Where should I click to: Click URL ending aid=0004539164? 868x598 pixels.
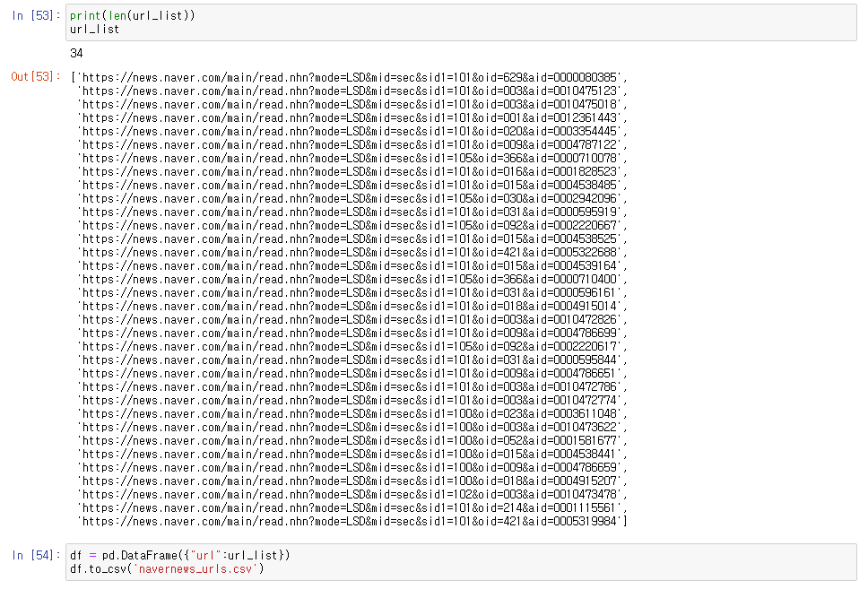[x=350, y=265]
